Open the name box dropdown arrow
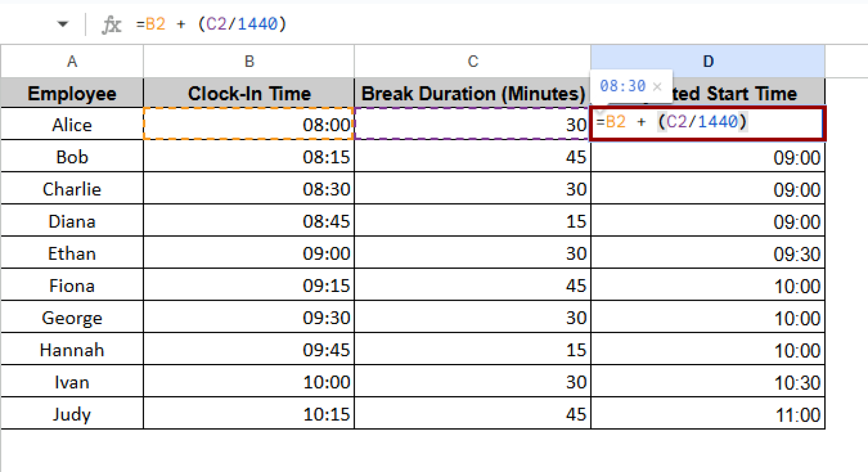Viewport: 868px width, 472px height. coord(62,23)
